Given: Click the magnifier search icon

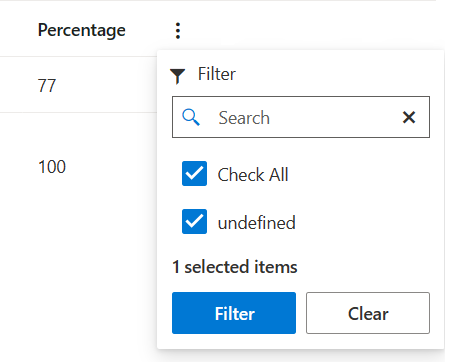Looking at the screenshot, I should click(191, 117).
